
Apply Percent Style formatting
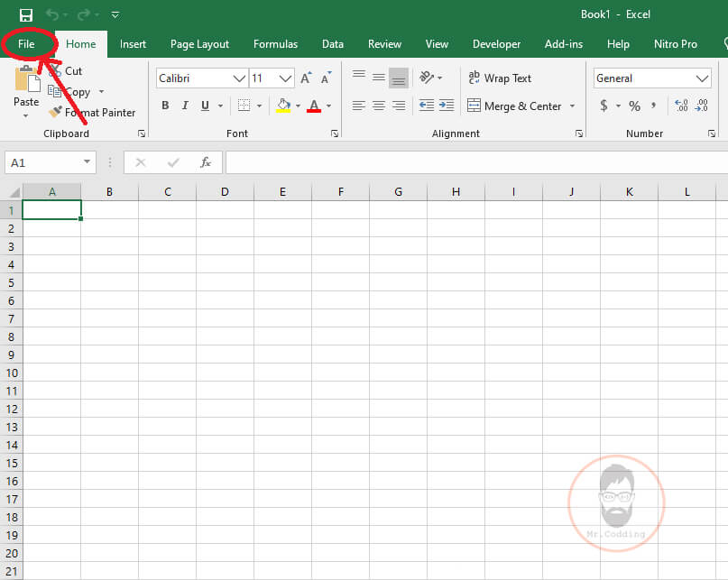coord(634,106)
